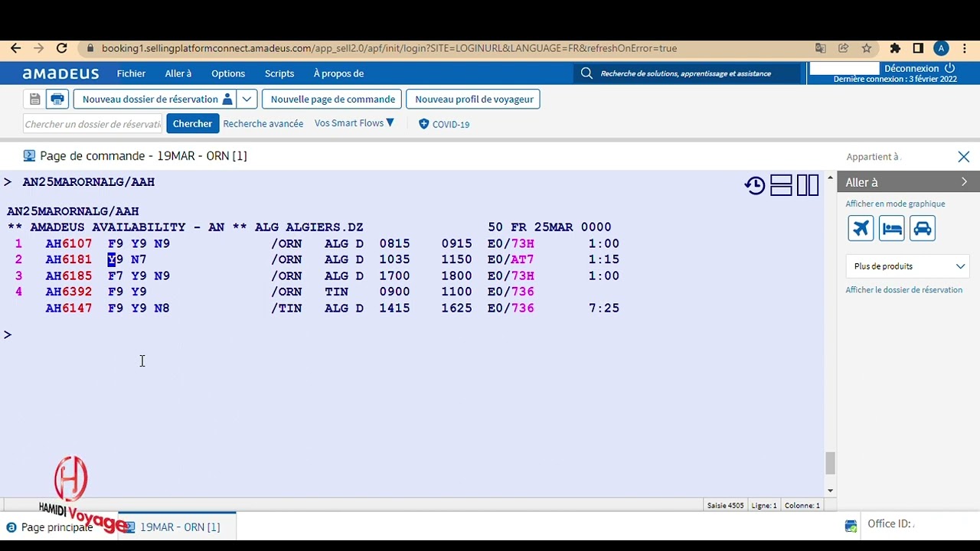Open the Fichier menu
The height and width of the screenshot is (551, 980).
click(131, 73)
